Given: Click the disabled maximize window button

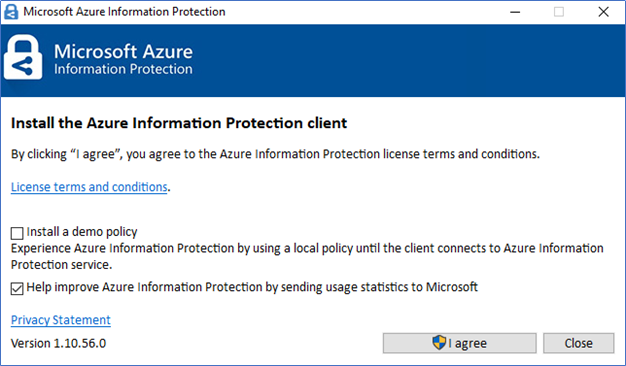Looking at the screenshot, I should [559, 12].
